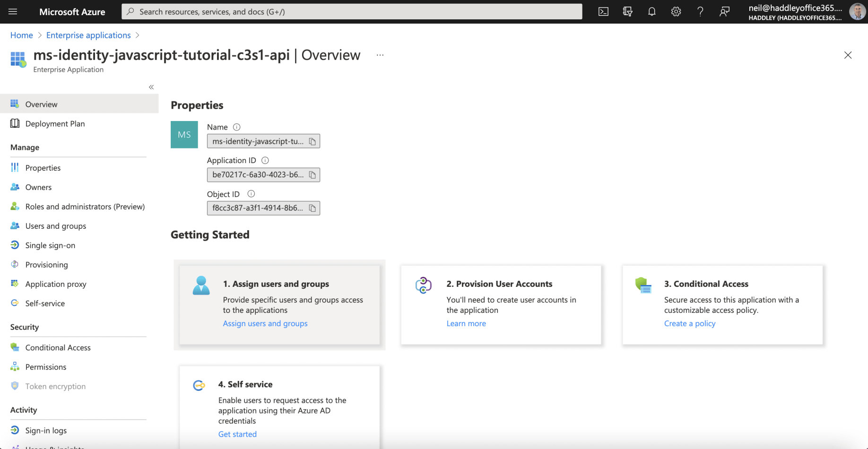This screenshot has height=449, width=868.
Task: Click the Assign users and groups link
Action: (265, 323)
